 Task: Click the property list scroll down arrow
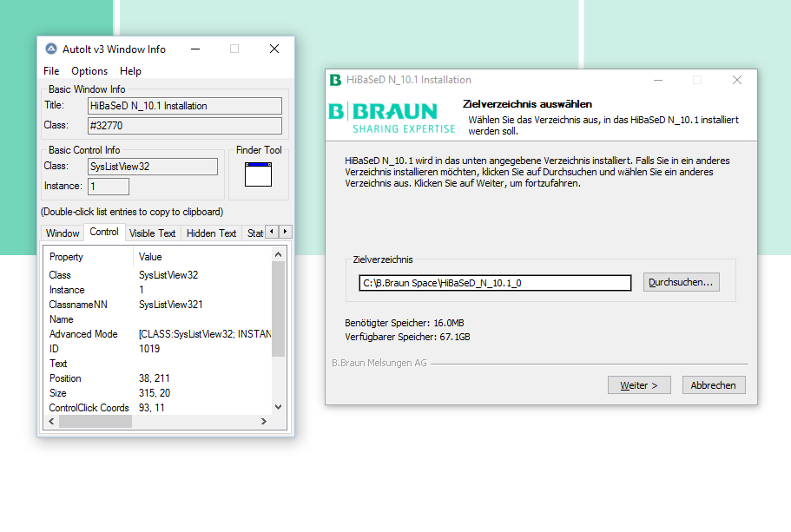pos(278,407)
